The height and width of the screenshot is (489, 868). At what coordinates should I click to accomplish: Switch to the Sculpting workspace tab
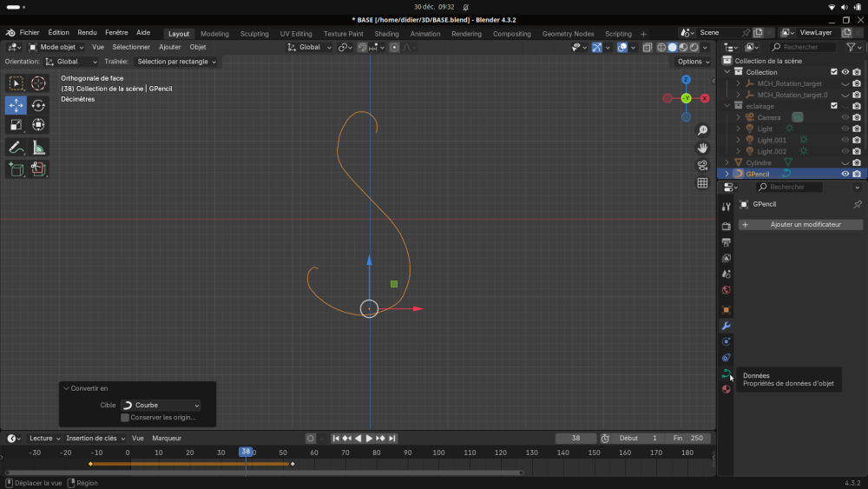(254, 34)
